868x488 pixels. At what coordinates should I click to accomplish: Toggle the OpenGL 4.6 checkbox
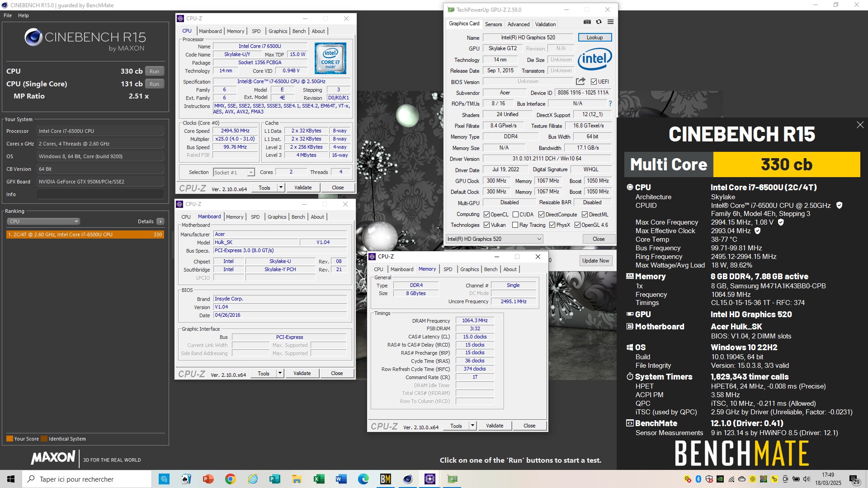[577, 225]
